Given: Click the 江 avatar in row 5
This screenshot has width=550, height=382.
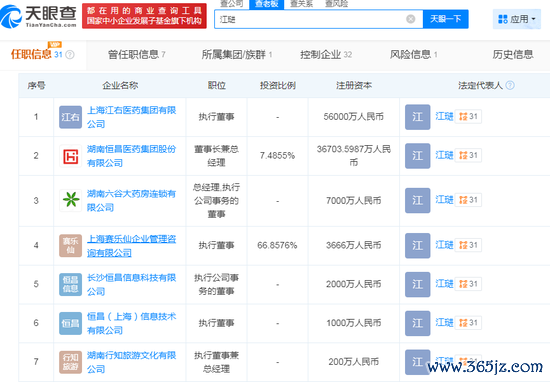Looking at the screenshot, I should coord(417,284).
